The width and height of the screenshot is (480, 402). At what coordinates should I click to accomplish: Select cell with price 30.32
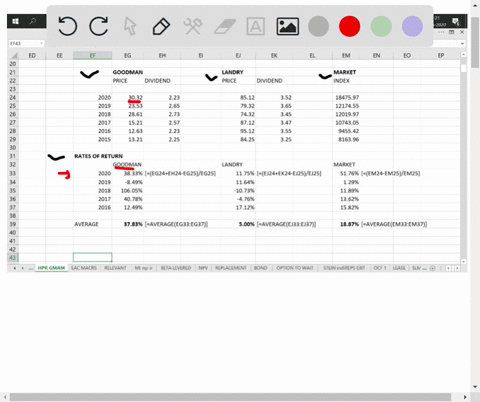click(x=128, y=98)
